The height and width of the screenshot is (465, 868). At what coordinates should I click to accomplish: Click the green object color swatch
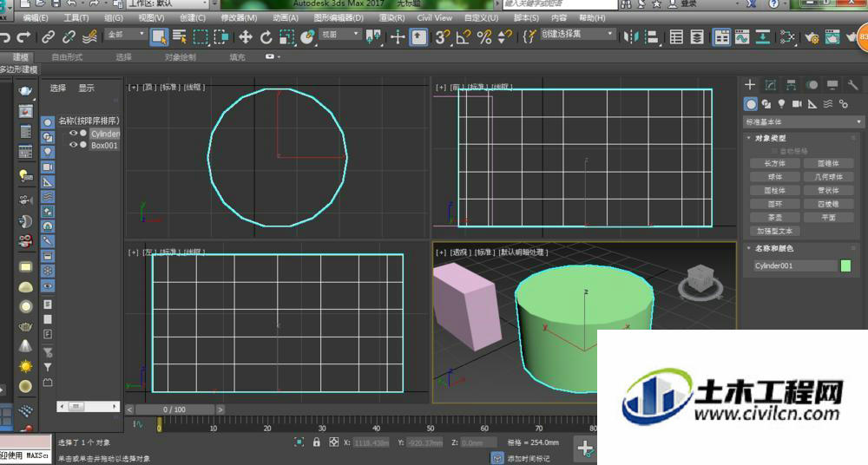845,265
